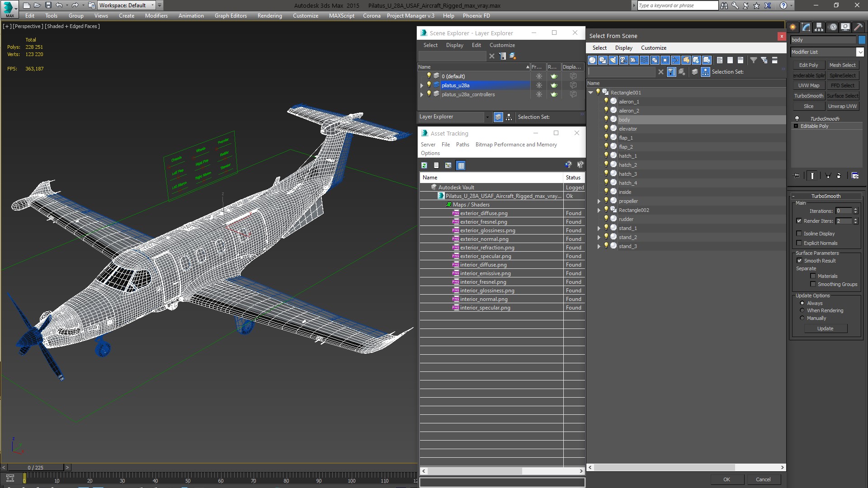Open the Modify command panel tab
The image size is (868, 488).
(806, 27)
